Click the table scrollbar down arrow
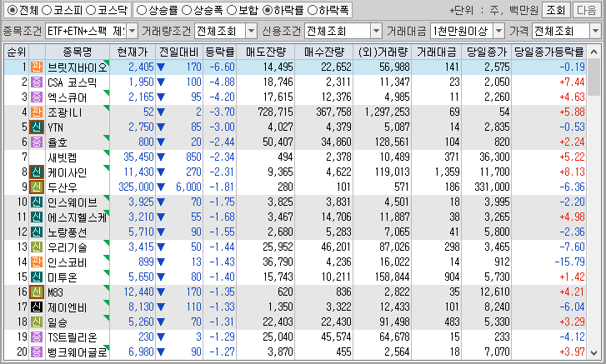This screenshot has height=364, width=606. pos(594,352)
